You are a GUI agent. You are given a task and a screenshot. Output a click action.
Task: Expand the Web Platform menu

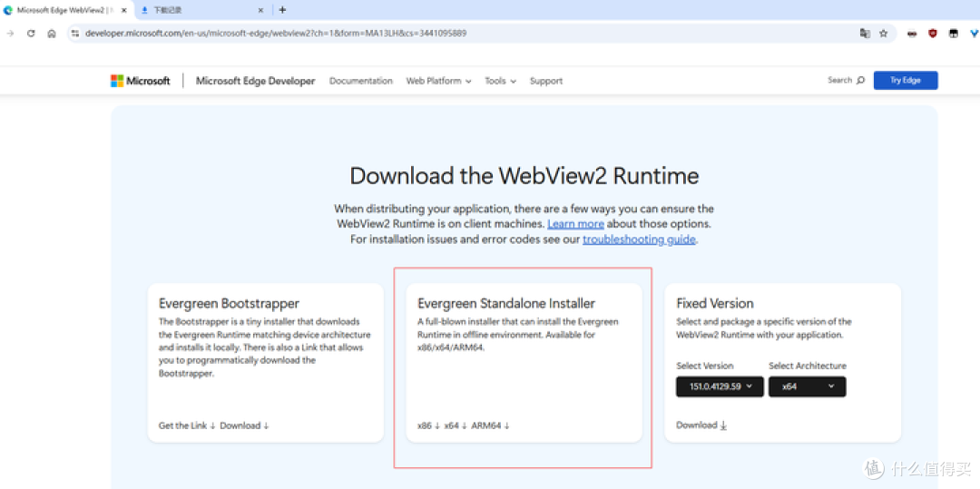point(439,81)
